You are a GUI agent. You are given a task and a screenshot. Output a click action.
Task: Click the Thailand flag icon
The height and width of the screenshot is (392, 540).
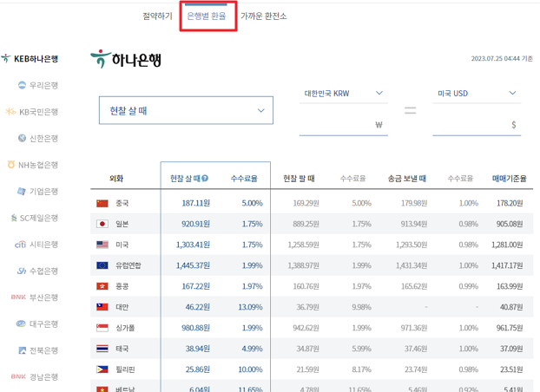[102, 349]
